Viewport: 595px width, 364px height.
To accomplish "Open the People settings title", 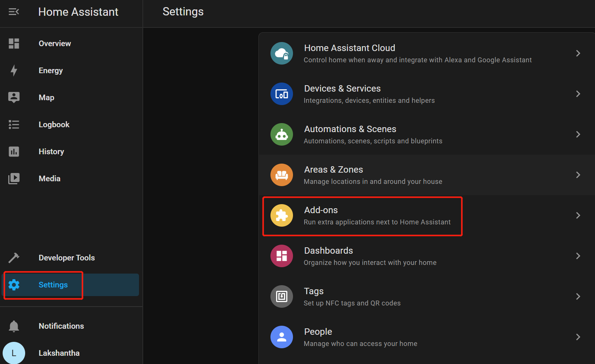I will click(318, 332).
